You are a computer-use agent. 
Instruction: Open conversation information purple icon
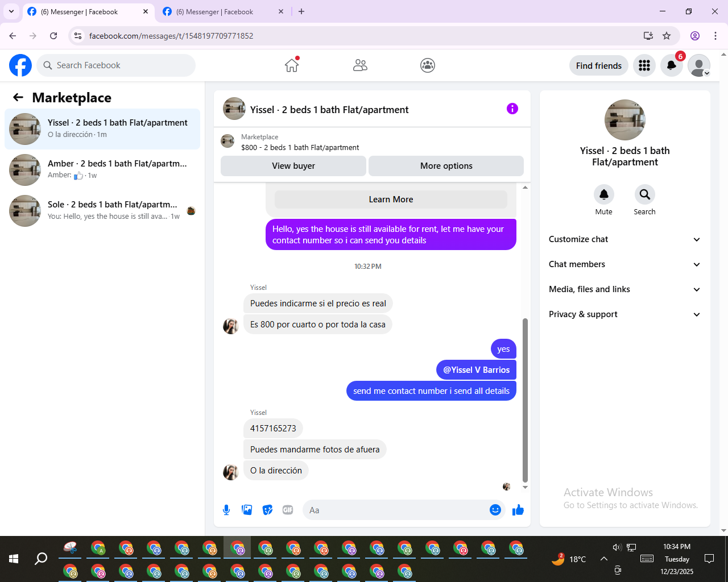pyautogui.click(x=512, y=109)
